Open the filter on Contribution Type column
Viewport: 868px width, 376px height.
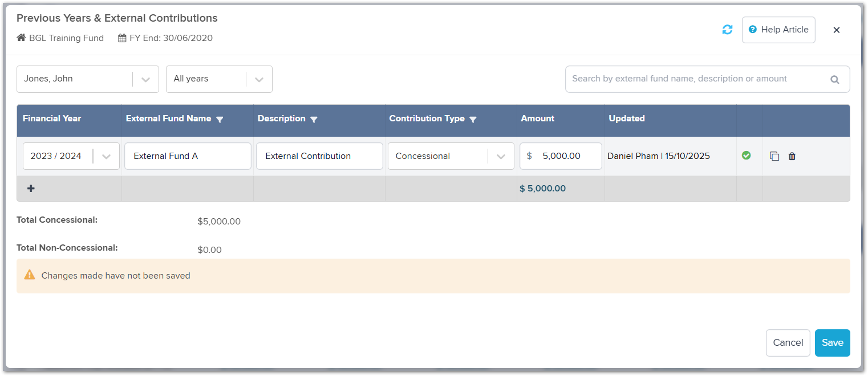[473, 119]
